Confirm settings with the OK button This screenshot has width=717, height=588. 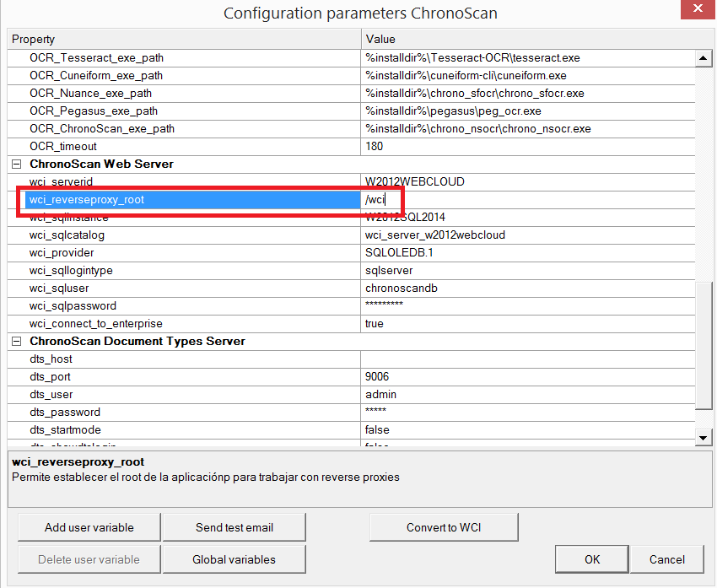tap(592, 559)
